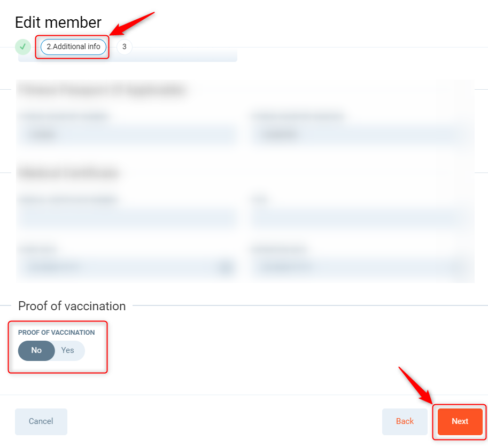Click the PROOF OF VACCINATION field label
The height and width of the screenshot is (448, 488).
pos(57,333)
